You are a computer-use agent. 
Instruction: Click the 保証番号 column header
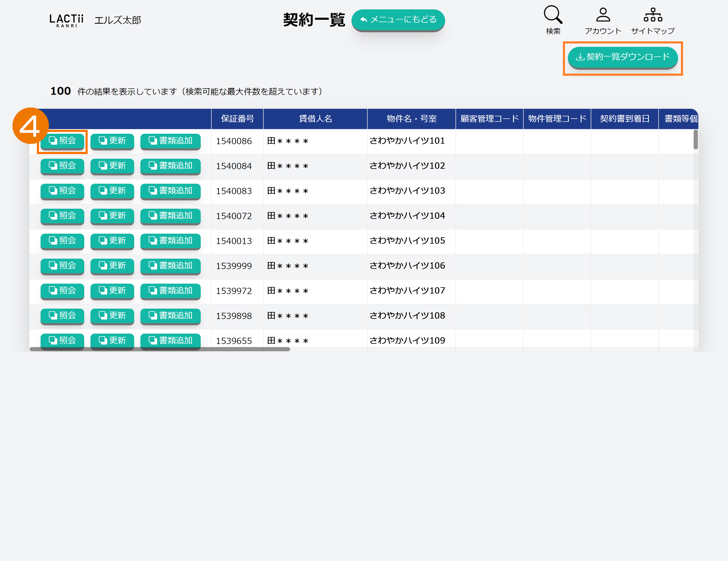(237, 119)
